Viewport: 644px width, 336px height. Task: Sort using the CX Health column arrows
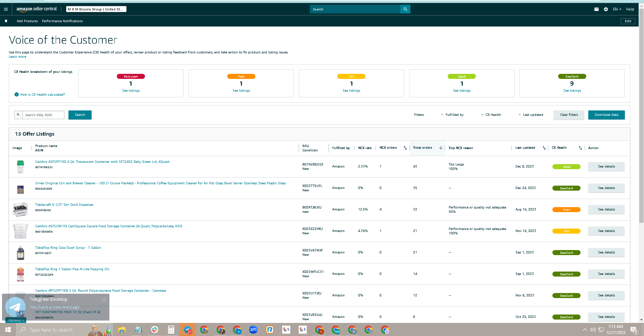coord(580,148)
